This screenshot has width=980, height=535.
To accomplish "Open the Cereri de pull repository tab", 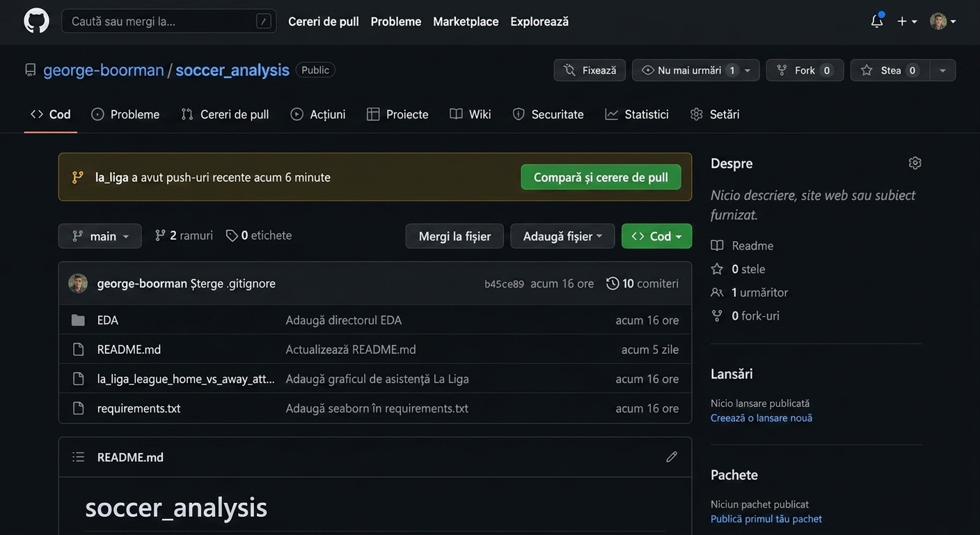I will pyautogui.click(x=225, y=114).
